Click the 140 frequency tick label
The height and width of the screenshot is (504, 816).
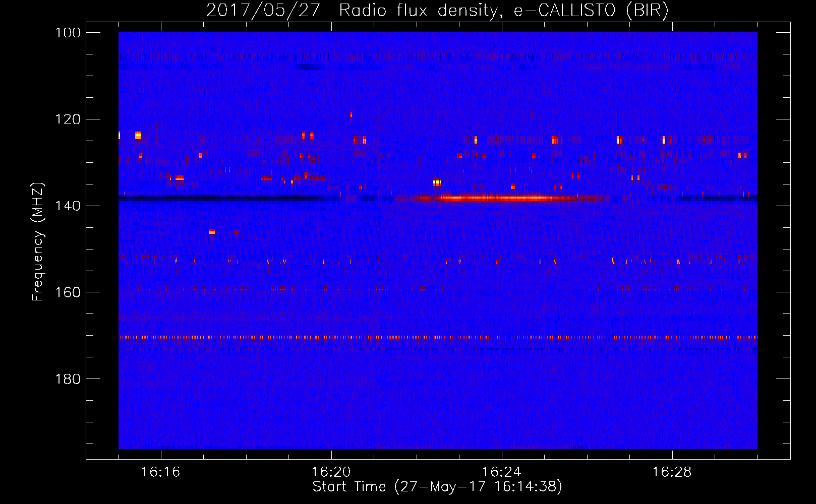click(68, 206)
